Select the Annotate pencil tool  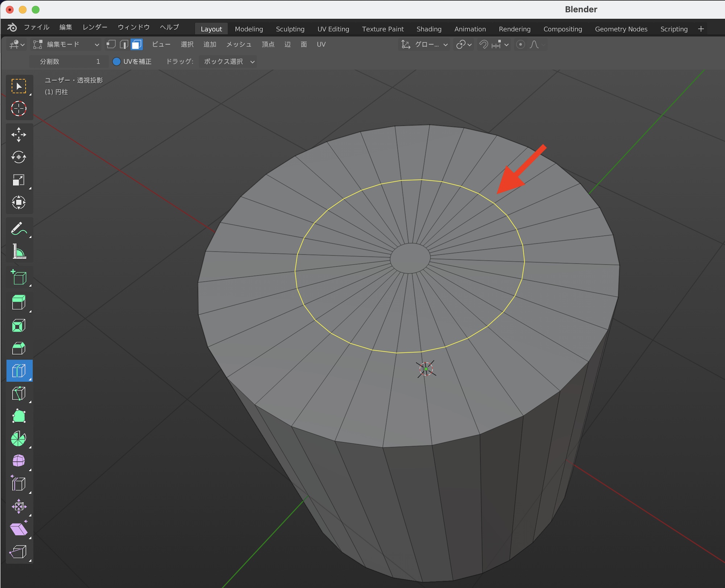pos(18,229)
